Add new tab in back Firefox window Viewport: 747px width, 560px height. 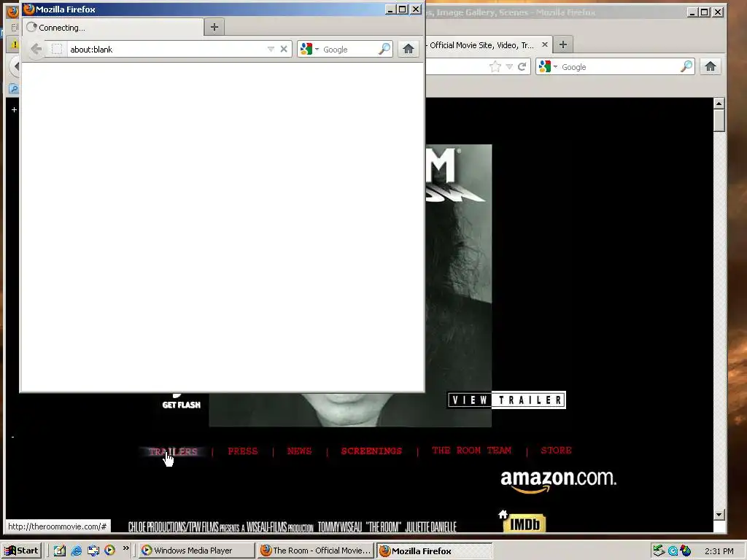click(x=563, y=44)
